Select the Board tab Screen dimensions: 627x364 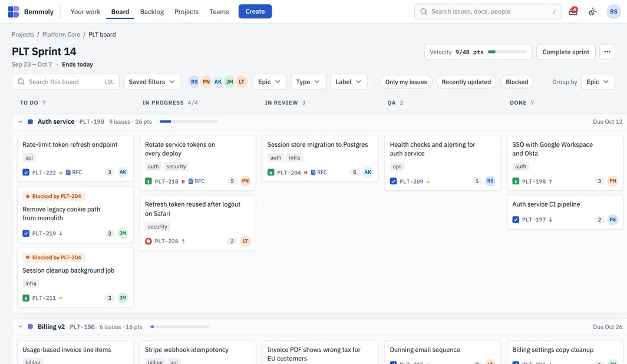coord(120,12)
